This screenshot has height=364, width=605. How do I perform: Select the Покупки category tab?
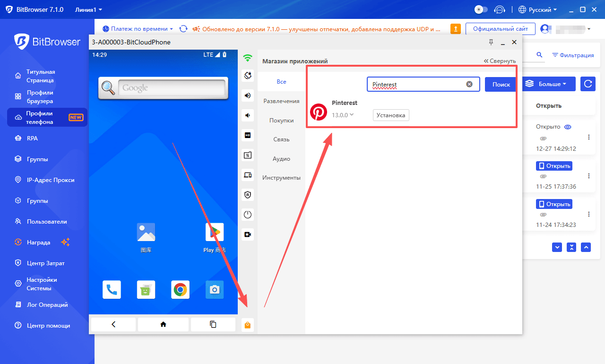tap(281, 121)
